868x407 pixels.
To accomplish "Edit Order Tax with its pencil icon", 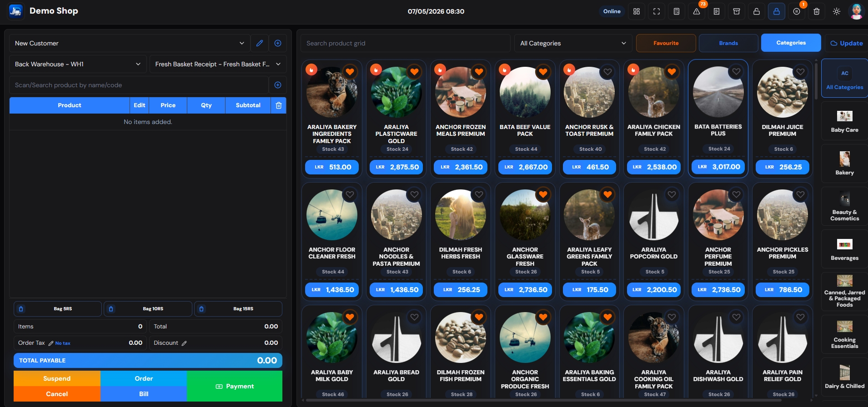I will [51, 343].
